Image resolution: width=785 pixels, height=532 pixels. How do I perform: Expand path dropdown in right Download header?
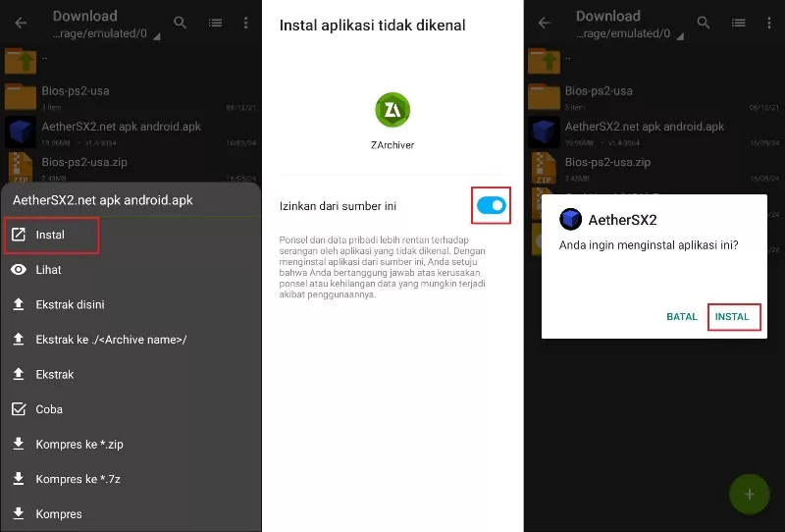point(680,36)
